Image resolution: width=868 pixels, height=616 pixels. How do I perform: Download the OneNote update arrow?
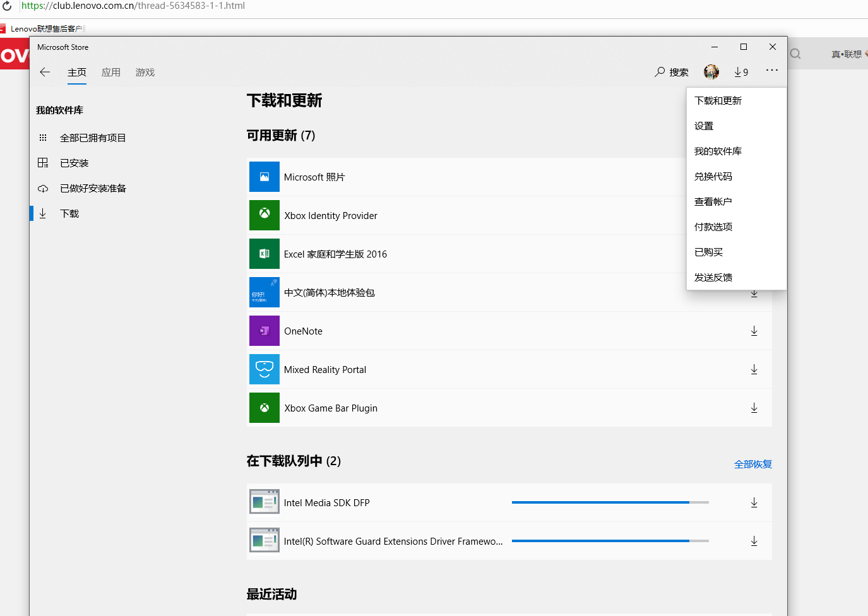(754, 331)
